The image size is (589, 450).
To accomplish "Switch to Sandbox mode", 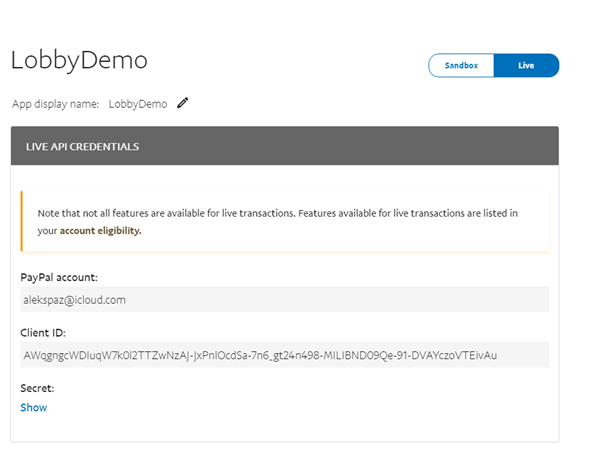I will (461, 65).
